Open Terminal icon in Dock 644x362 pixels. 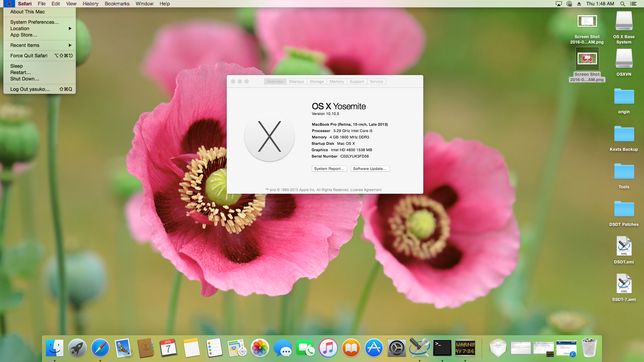click(442, 348)
